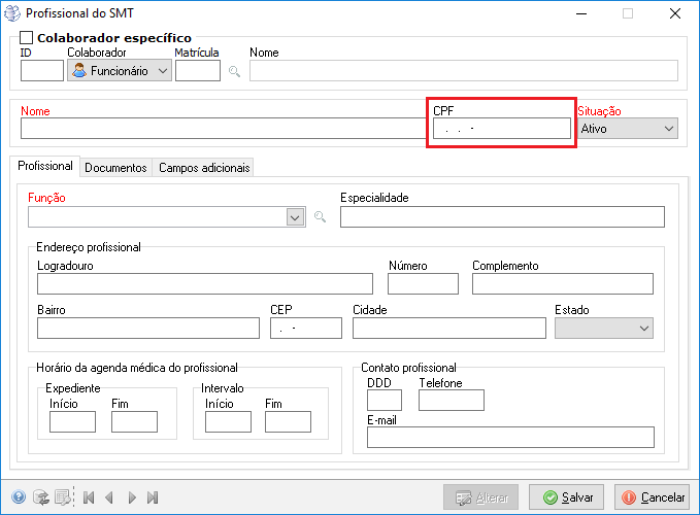Viewport: 700px width, 515px height.
Task: Expand the Estado dropdown
Action: [643, 328]
